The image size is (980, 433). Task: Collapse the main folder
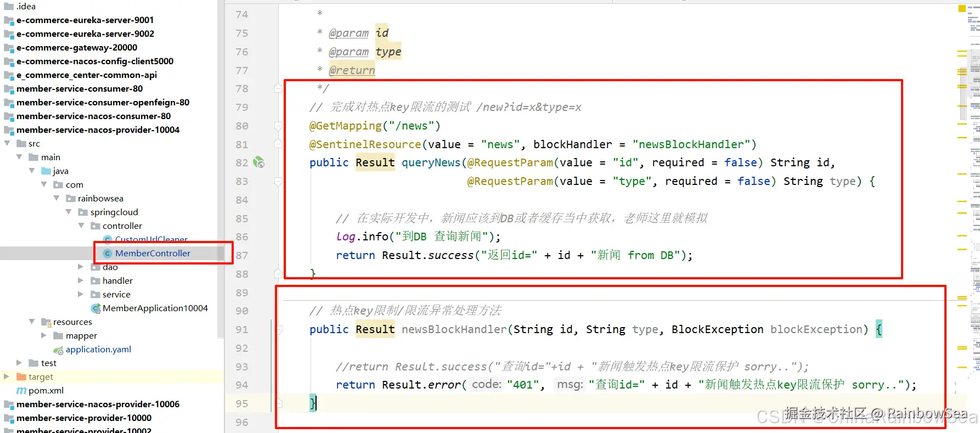click(x=20, y=157)
